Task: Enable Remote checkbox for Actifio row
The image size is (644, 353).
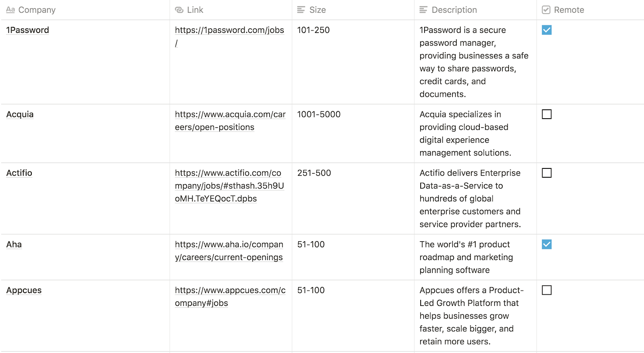Action: 547,173
